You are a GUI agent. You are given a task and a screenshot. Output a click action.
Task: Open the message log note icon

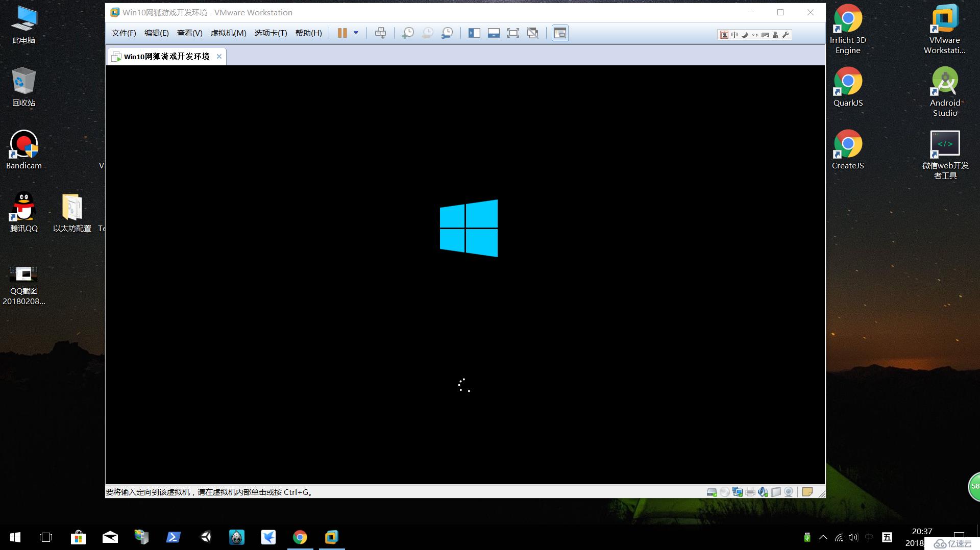point(807,492)
